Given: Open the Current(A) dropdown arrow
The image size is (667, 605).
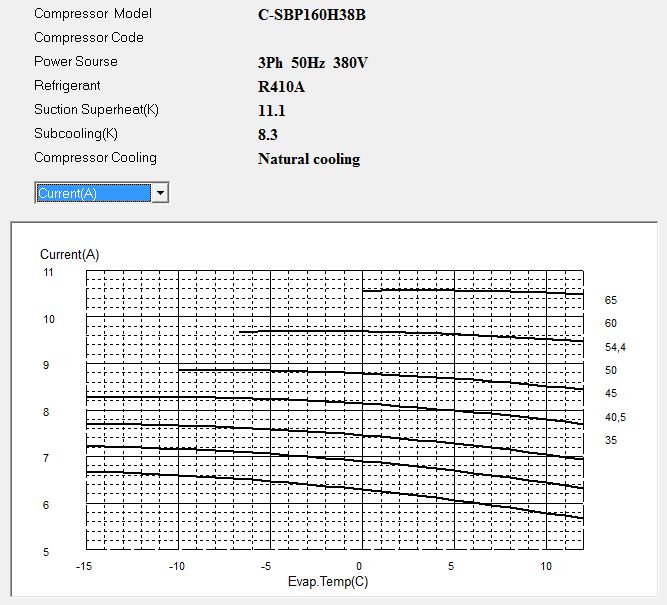Looking at the screenshot, I should [x=160, y=193].
